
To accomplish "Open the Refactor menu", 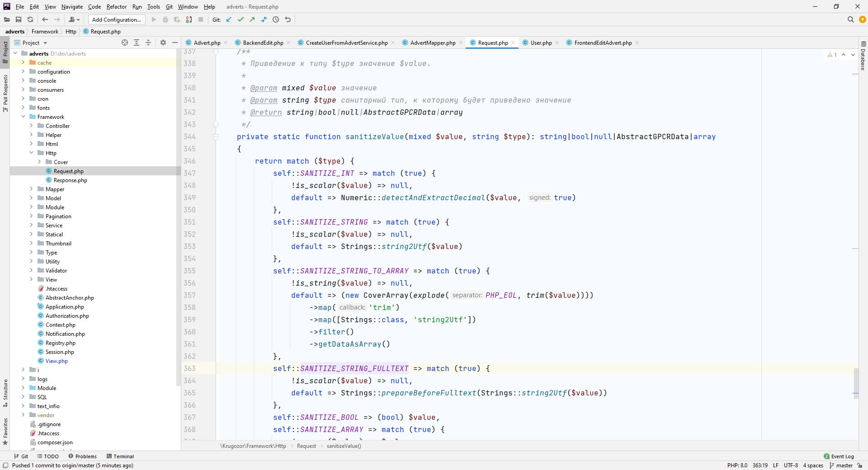I will [x=116, y=7].
